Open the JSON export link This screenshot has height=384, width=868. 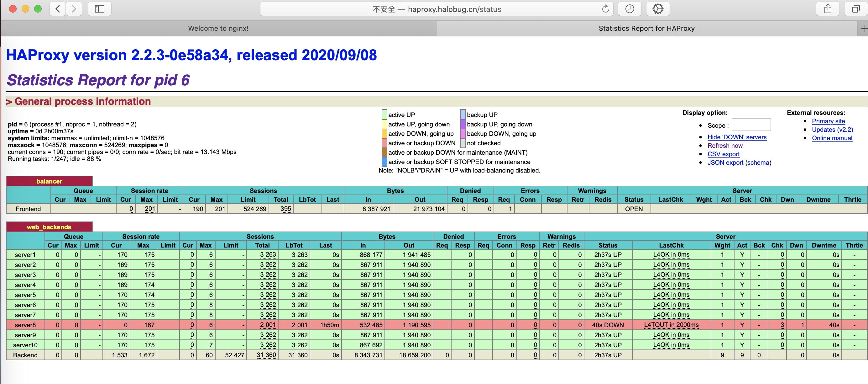[x=725, y=162]
